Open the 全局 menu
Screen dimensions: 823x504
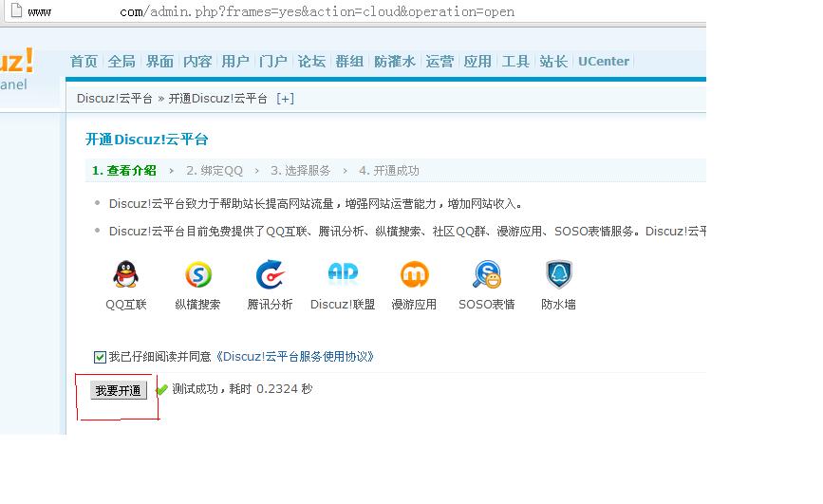coord(122,62)
